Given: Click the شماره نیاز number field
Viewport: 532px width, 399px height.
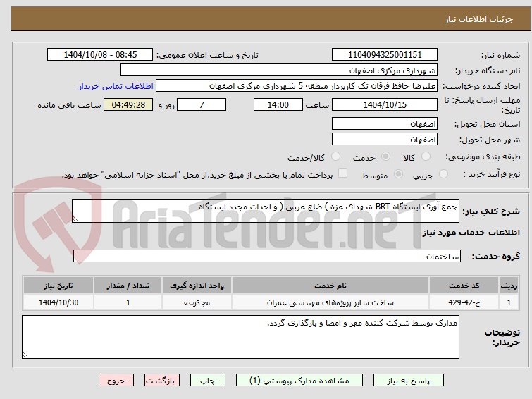Looking at the screenshot, I should pyautogui.click(x=385, y=55).
